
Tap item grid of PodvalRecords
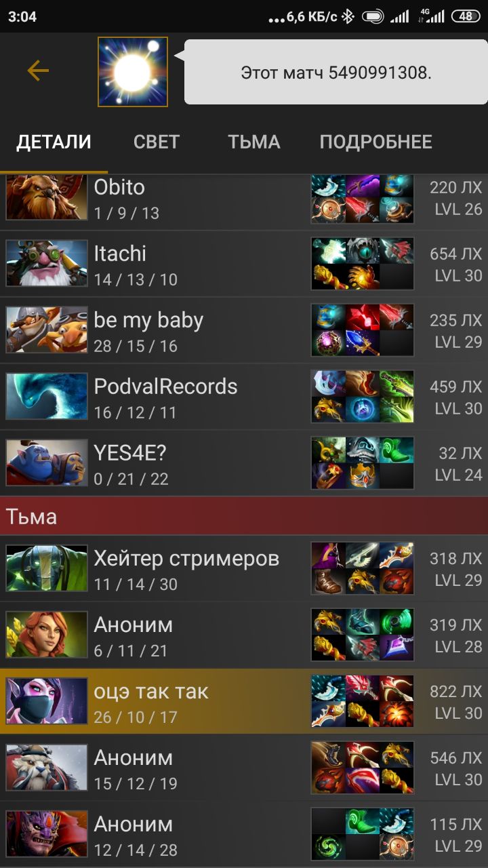click(x=363, y=396)
